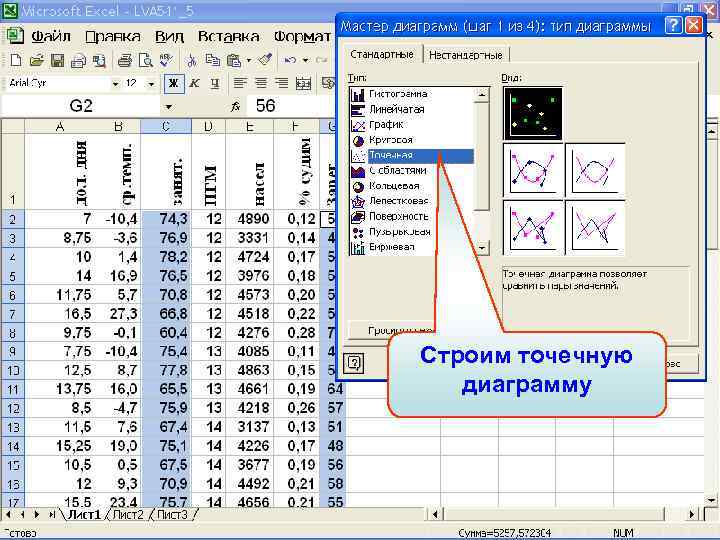Click the chart wizard title-bar help question mark
720x540 pixels.
coord(673,25)
